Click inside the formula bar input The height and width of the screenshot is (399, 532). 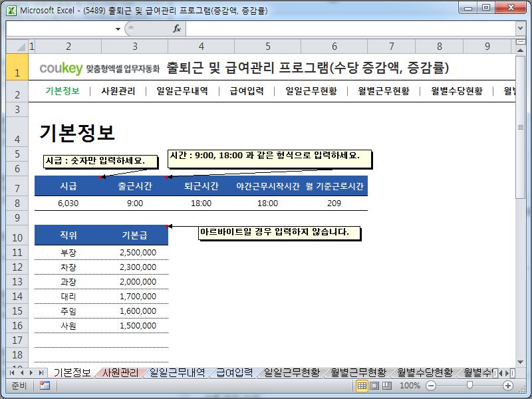(x=350, y=29)
